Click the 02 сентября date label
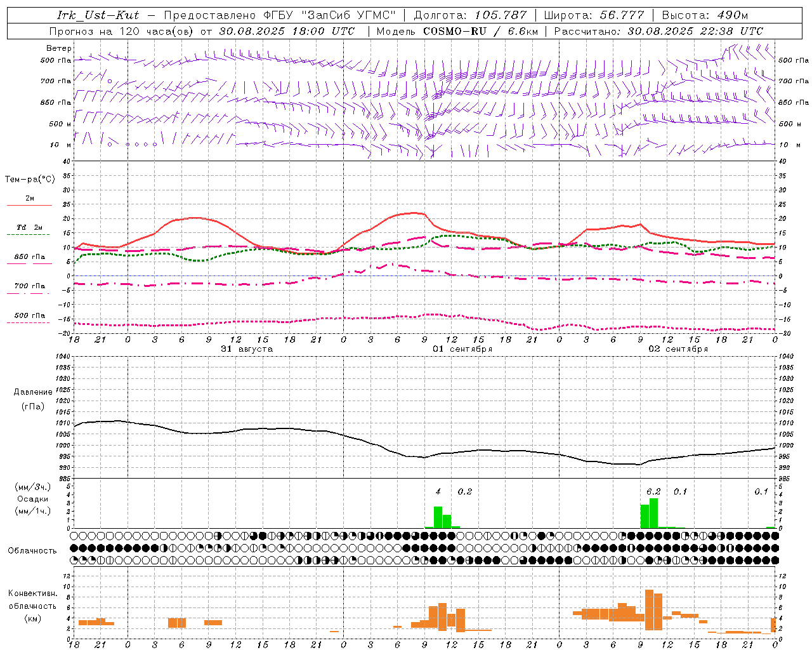This screenshot has height=650, width=812. 678,349
